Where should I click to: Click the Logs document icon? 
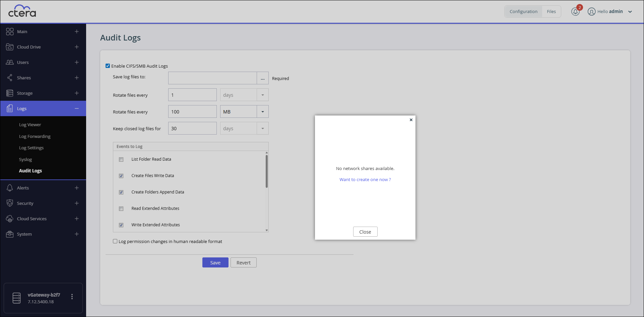10,108
